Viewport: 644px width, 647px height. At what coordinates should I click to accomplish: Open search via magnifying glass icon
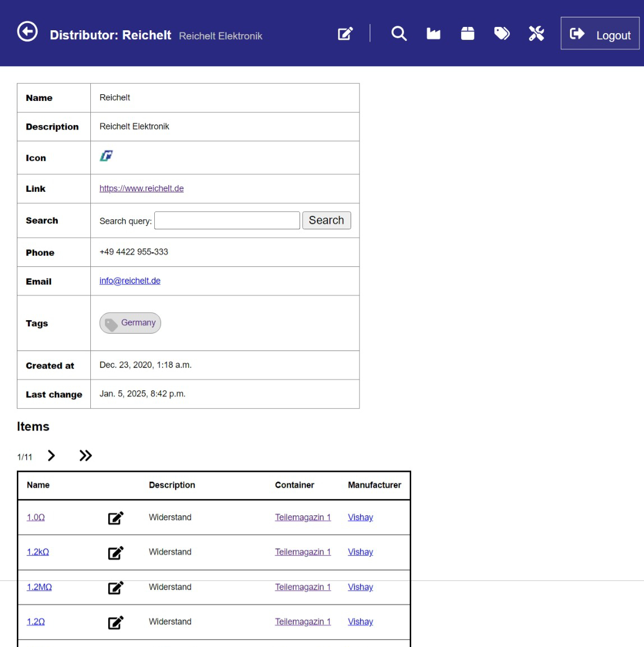(x=399, y=34)
